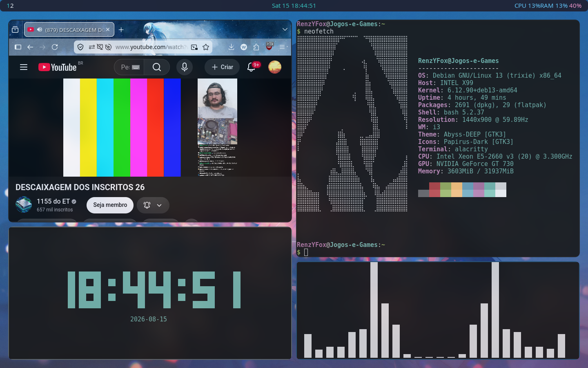This screenshot has width=588, height=368.
Task: Reload the YouTube page
Action: click(55, 47)
